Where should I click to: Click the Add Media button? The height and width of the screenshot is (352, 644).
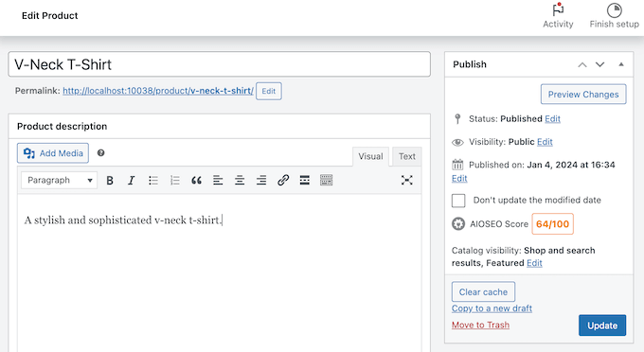(x=53, y=153)
